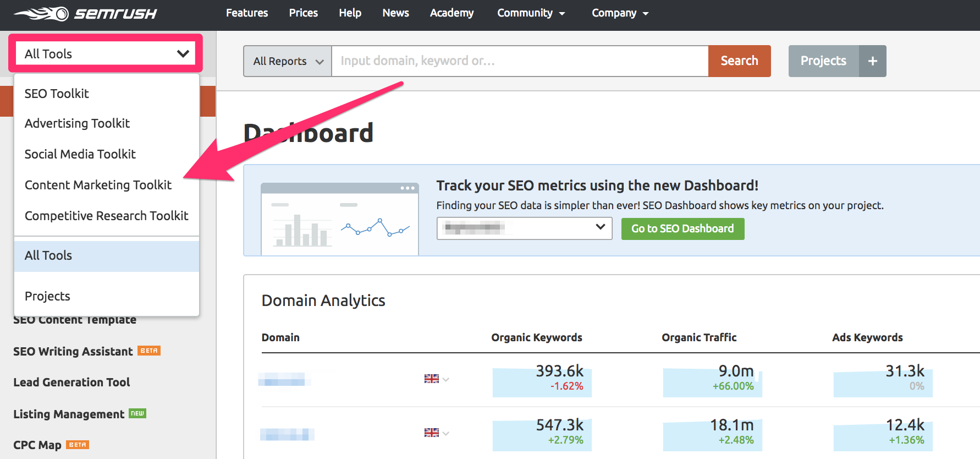
Task: Expand the Community menu
Action: [531, 13]
